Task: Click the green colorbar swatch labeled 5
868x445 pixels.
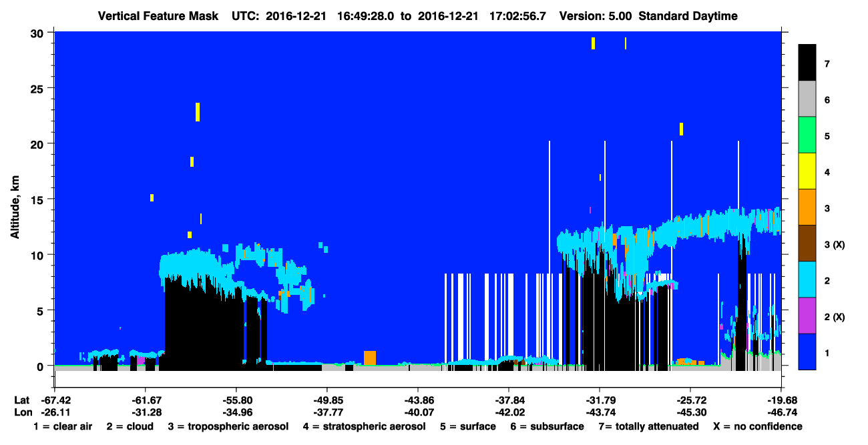Action: (807, 135)
